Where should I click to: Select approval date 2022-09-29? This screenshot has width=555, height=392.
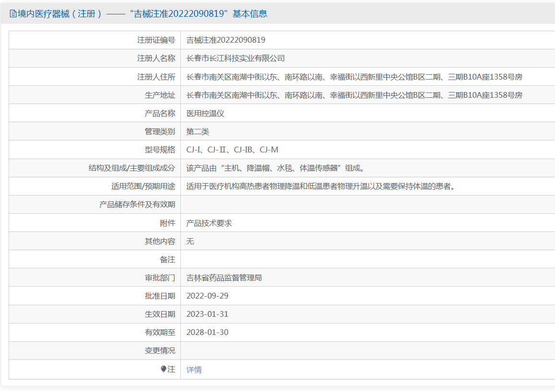click(207, 296)
